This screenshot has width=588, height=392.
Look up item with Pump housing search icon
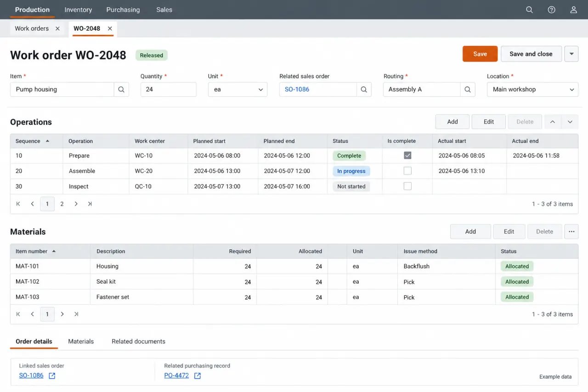click(x=121, y=90)
